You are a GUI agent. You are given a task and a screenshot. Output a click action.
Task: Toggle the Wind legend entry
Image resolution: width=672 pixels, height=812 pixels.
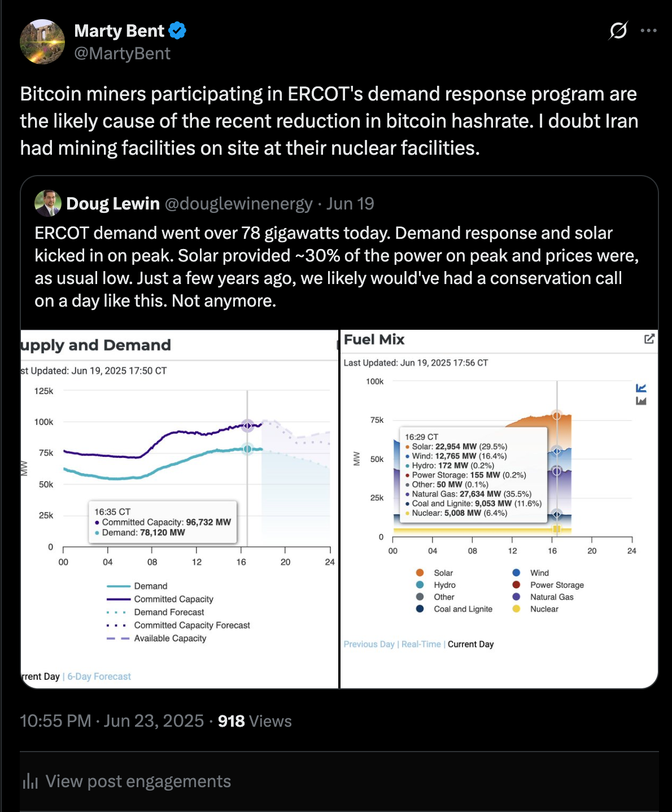(531, 573)
